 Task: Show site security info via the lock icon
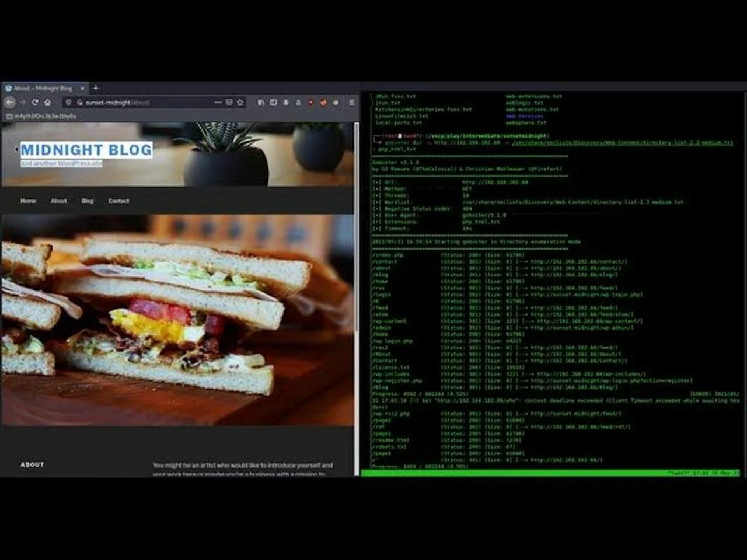[79, 102]
